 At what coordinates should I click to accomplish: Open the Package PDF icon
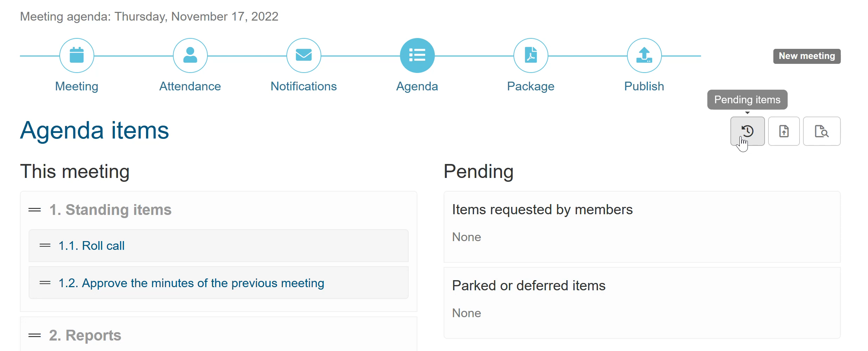[x=531, y=55]
